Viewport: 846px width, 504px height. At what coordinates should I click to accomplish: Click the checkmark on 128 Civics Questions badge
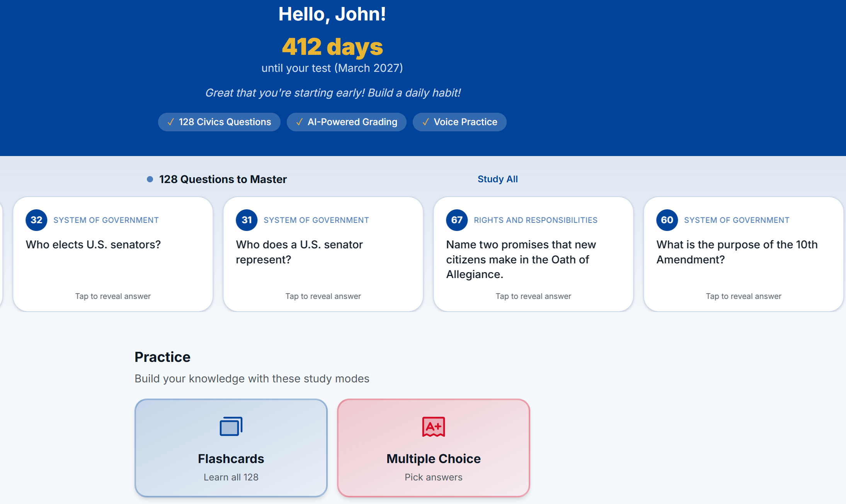[x=170, y=122]
